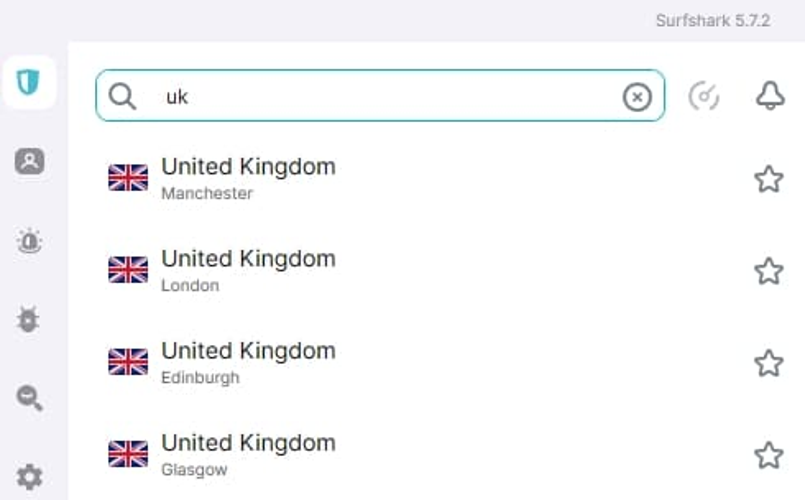Screen dimensions: 805x500
Task: Favorite the London server star
Action: pos(768,271)
